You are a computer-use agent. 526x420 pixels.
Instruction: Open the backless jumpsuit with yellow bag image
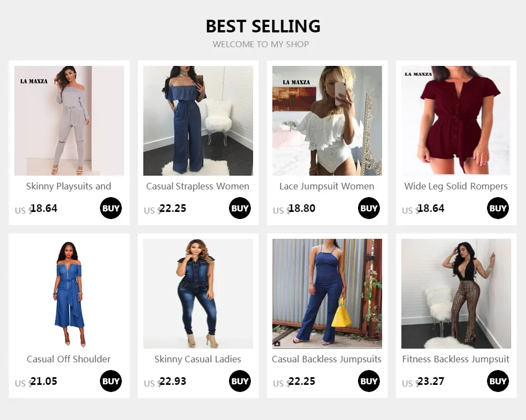[327, 294]
